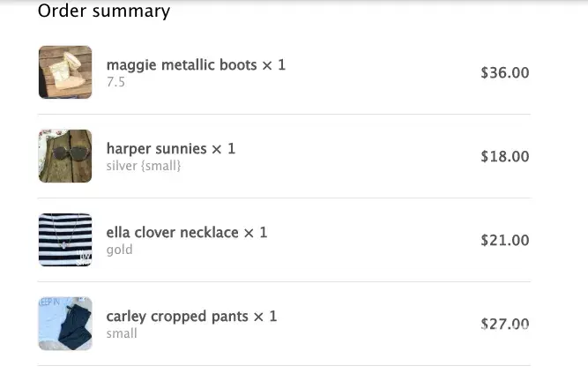Click the $27.00 cropped pants price
This screenshot has width=588, height=381.
[x=504, y=325]
